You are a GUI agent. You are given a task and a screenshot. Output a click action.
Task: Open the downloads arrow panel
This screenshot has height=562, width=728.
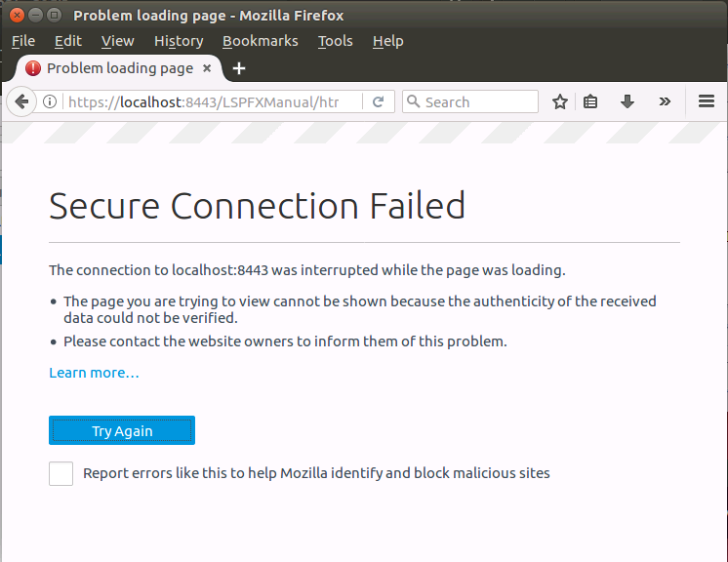(x=627, y=101)
